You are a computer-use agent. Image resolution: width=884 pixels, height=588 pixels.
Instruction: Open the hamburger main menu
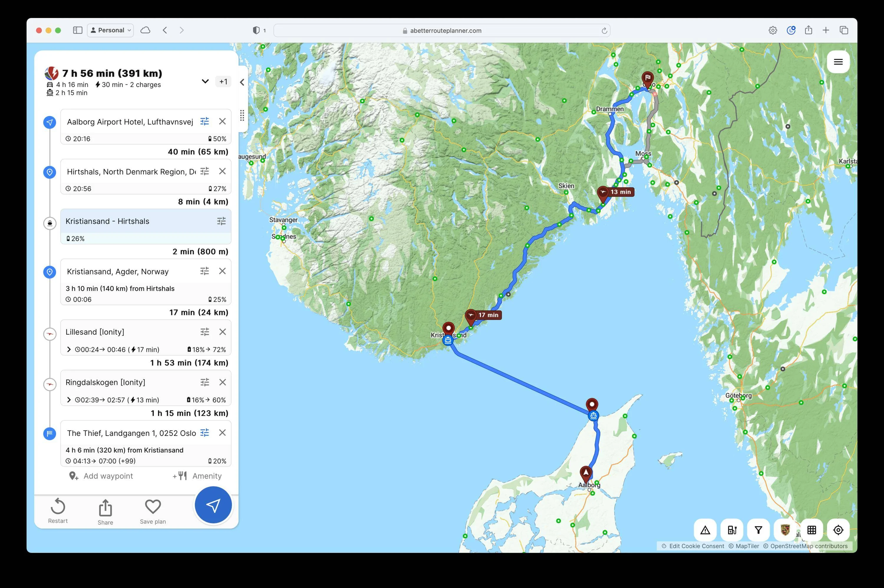point(838,62)
